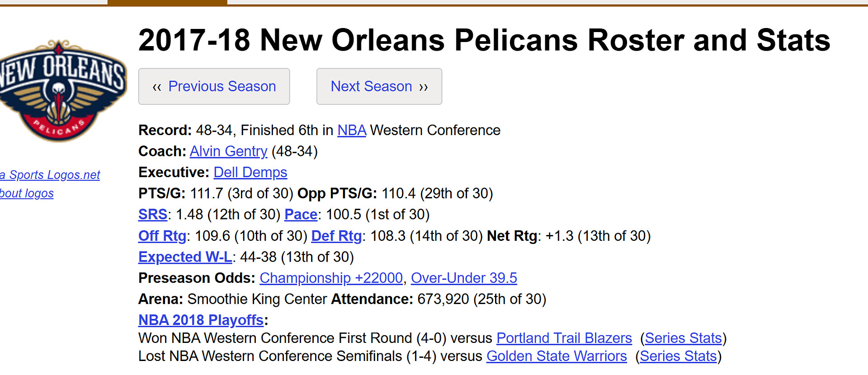The image size is (868, 375).
Task: Open Over-Under 39.5 odds link
Action: pos(464,278)
